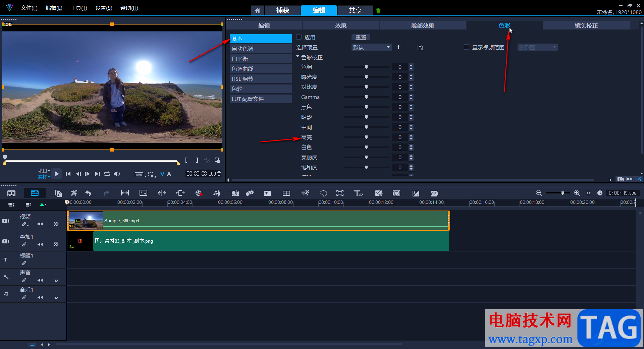644x349 pixels.
Task: Open the 3D title editor
Action: click(359, 193)
